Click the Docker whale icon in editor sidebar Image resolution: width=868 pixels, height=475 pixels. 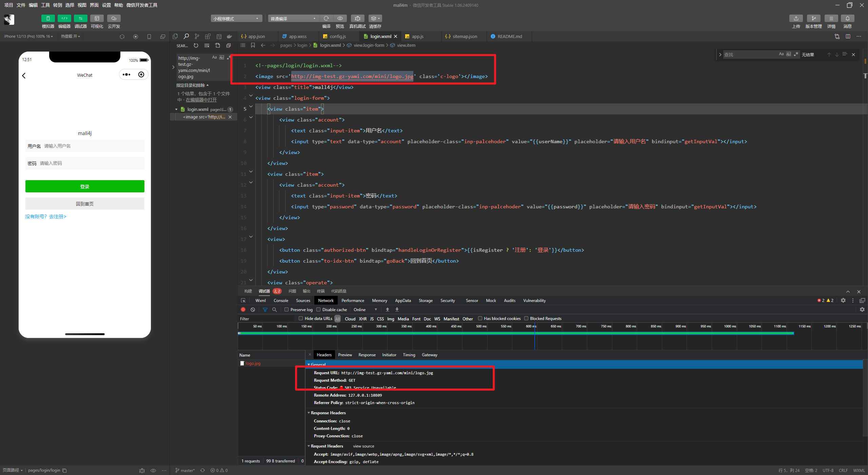pos(230,36)
